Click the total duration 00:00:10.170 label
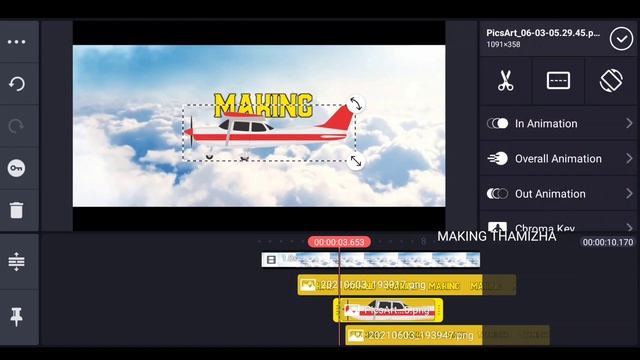 [608, 242]
